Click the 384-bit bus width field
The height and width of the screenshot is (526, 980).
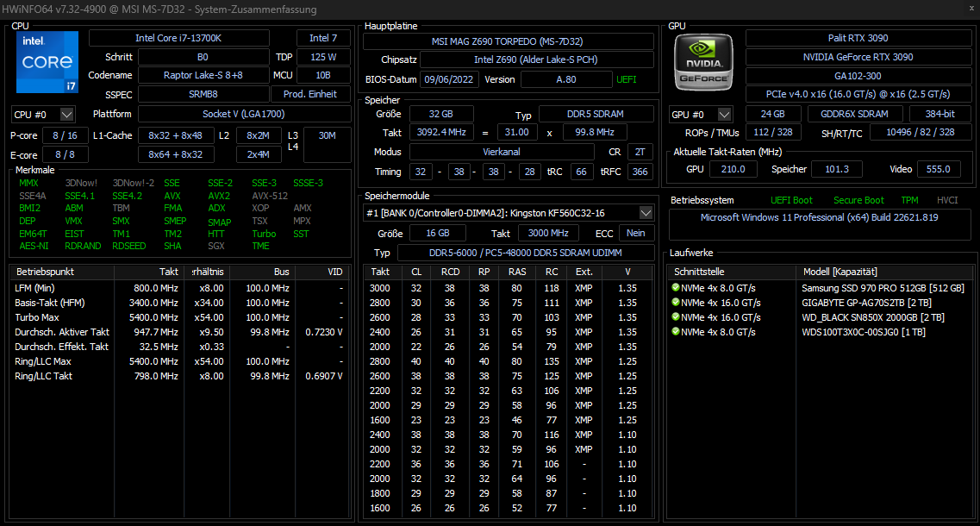940,115
